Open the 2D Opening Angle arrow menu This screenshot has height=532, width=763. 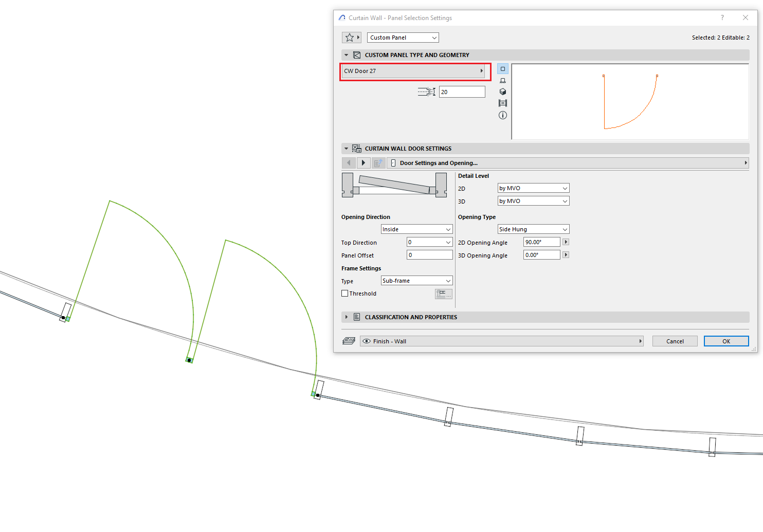566,242
